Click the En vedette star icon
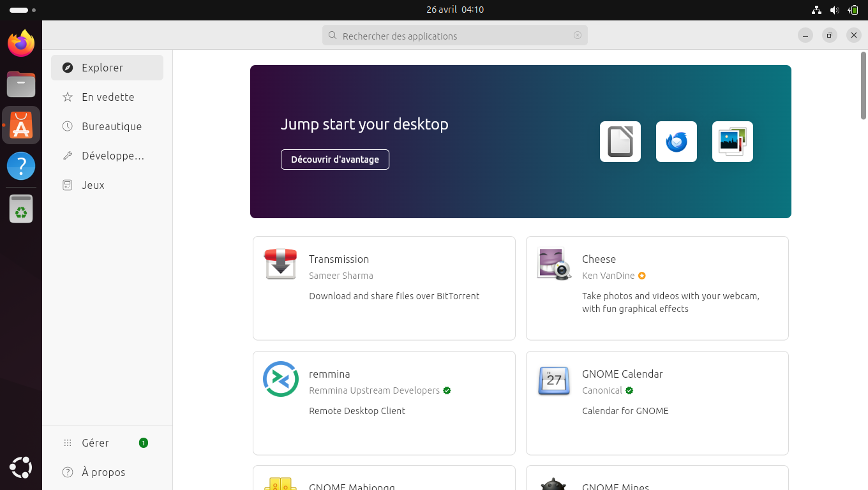 [x=67, y=97]
